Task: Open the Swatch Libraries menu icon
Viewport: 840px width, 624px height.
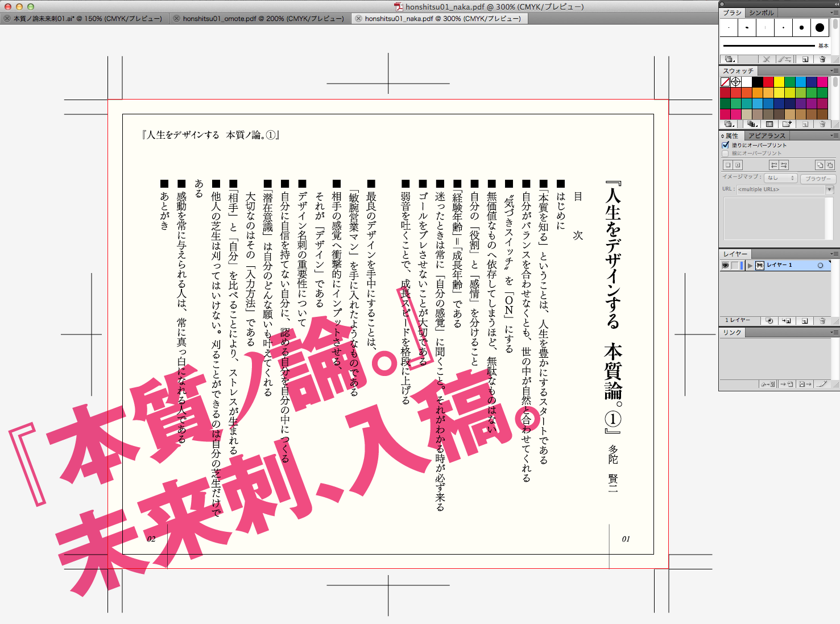Action: tap(729, 124)
